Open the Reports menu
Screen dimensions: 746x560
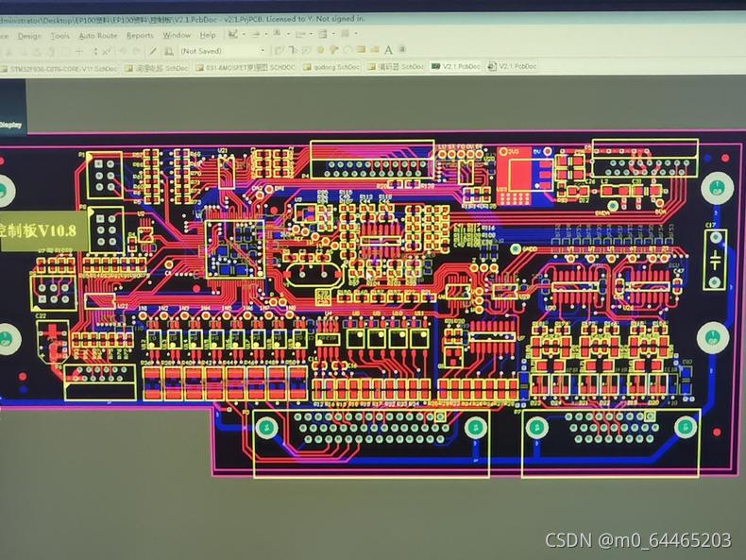(140, 35)
